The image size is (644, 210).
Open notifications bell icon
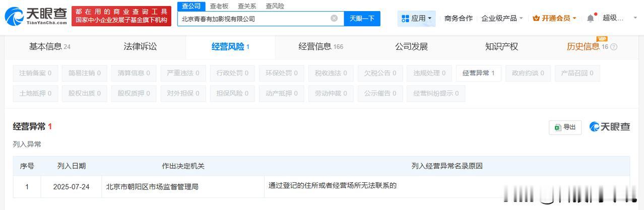(x=590, y=18)
